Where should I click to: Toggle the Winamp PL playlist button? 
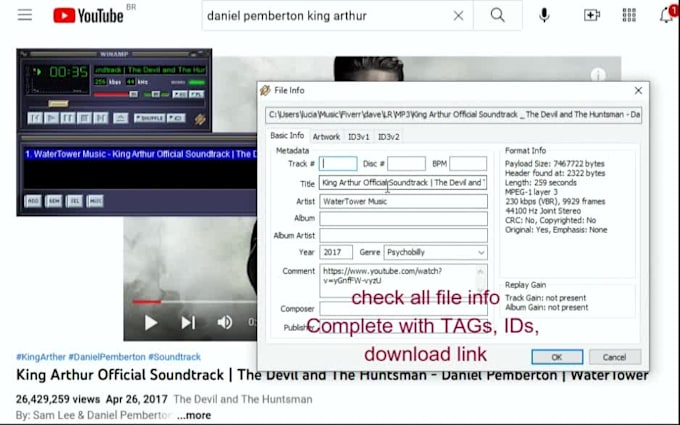196,94
